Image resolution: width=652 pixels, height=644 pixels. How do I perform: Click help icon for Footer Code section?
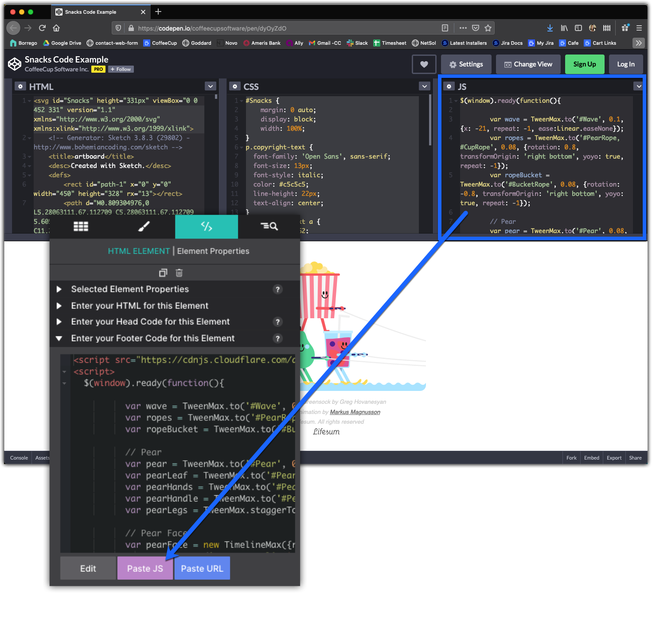277,339
